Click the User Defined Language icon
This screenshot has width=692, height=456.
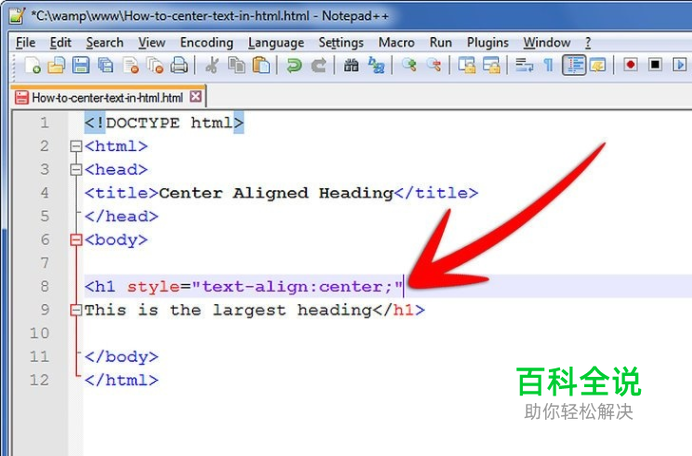click(598, 65)
